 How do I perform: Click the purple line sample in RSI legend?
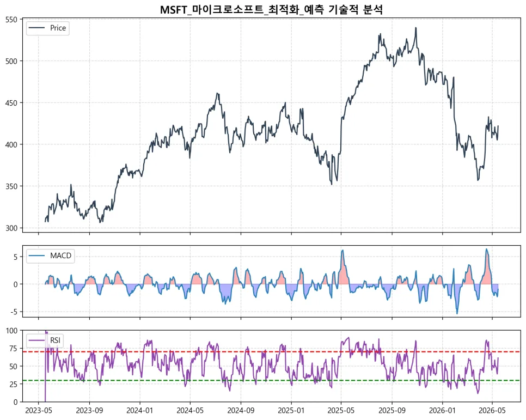coord(37,340)
